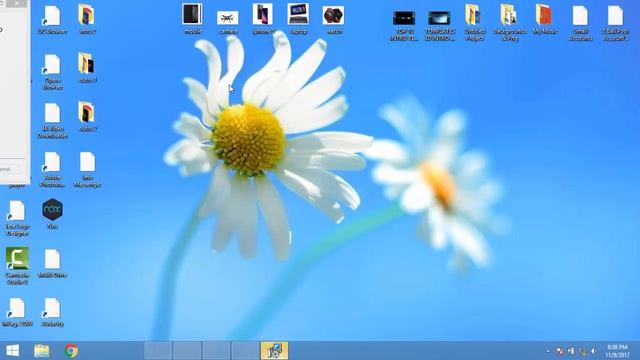Select the video folder beside Opera Browser
640x360 pixels.
[x=87, y=69]
